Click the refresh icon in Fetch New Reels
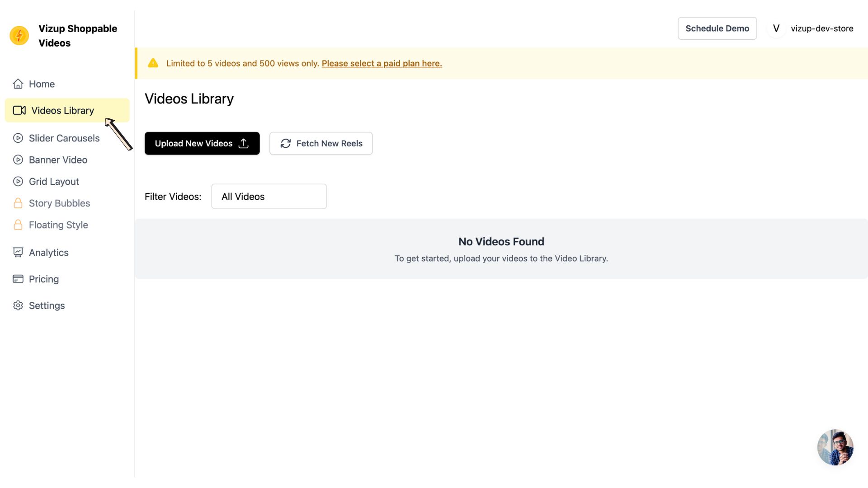Image resolution: width=868 pixels, height=488 pixels. pyautogui.click(x=285, y=143)
